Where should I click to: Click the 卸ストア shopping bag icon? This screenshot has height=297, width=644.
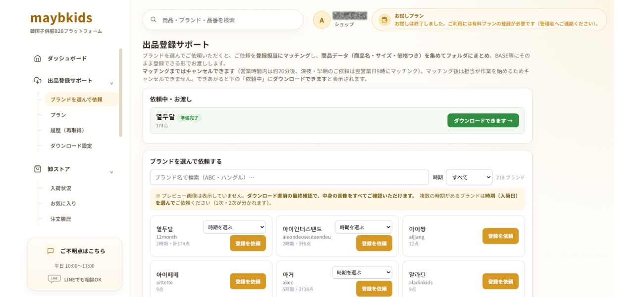[38, 169]
